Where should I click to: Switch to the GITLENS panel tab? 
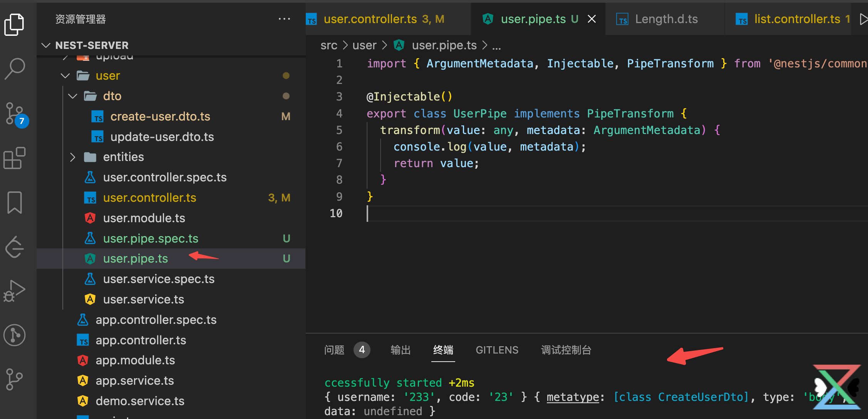tap(497, 350)
